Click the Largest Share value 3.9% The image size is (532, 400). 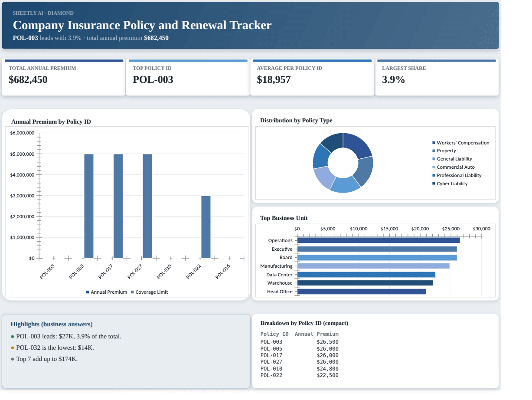(393, 80)
